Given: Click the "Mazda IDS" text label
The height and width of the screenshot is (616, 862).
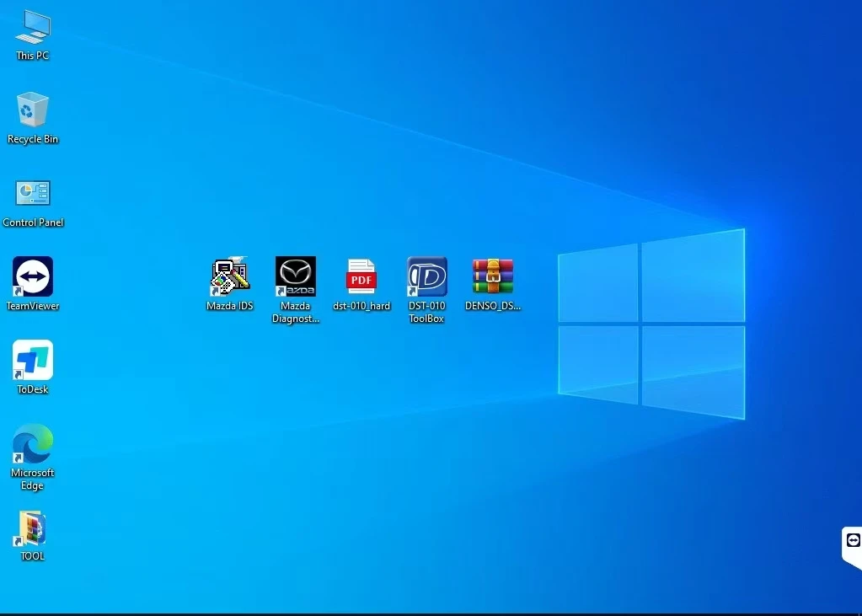Looking at the screenshot, I should tap(230, 306).
